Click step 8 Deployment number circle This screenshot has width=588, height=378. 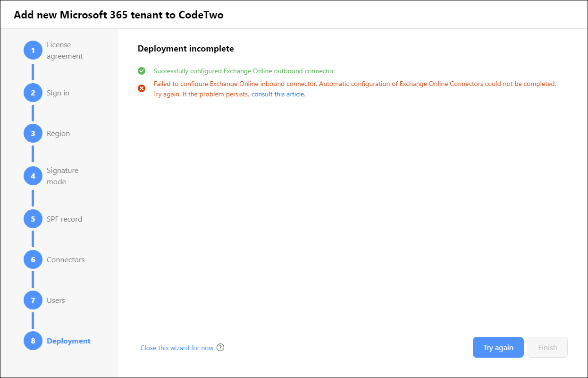[33, 341]
